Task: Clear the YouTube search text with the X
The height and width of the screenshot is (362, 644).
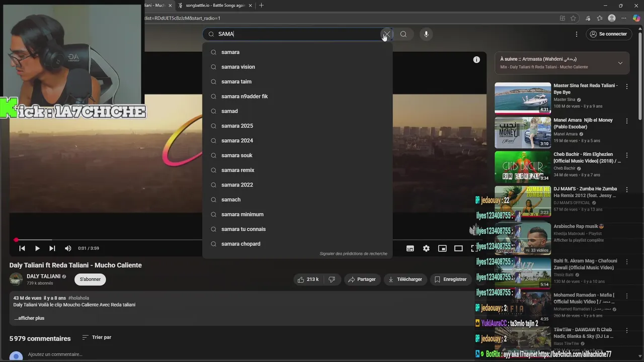Action: [x=386, y=34]
